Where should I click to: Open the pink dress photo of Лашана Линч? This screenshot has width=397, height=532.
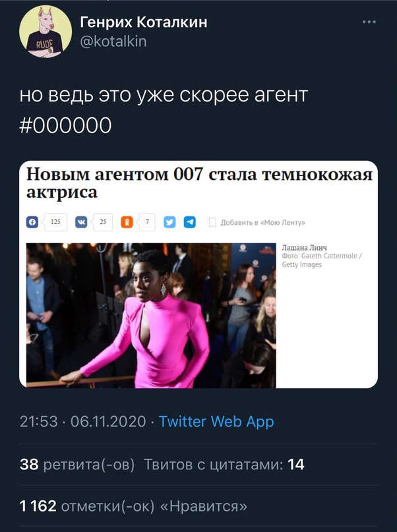tap(151, 316)
